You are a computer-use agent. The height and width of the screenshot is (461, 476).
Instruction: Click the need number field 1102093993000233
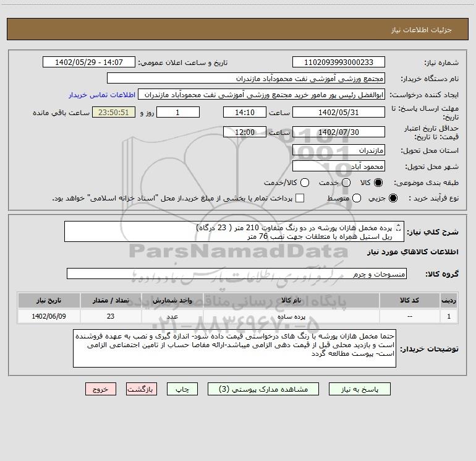point(338,62)
